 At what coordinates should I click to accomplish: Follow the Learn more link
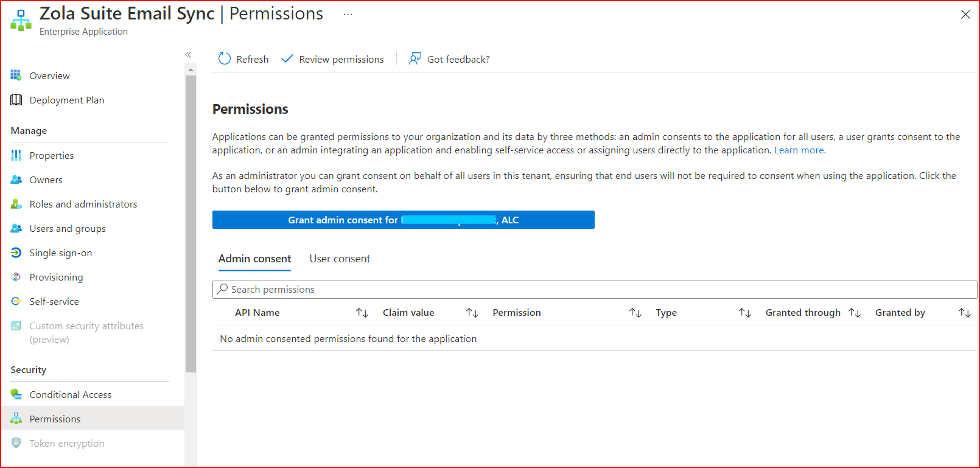pyautogui.click(x=799, y=150)
